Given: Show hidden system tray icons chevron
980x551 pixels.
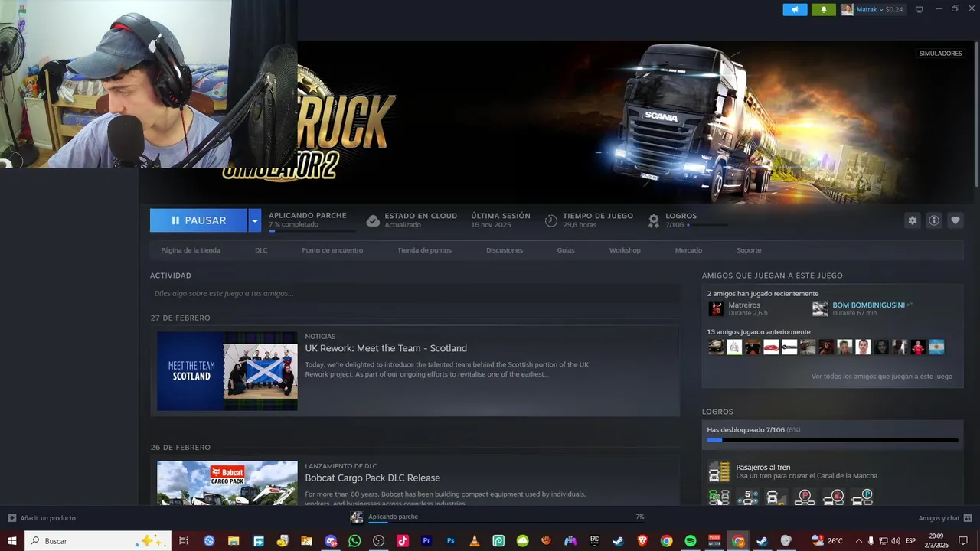Looking at the screenshot, I should (x=858, y=541).
